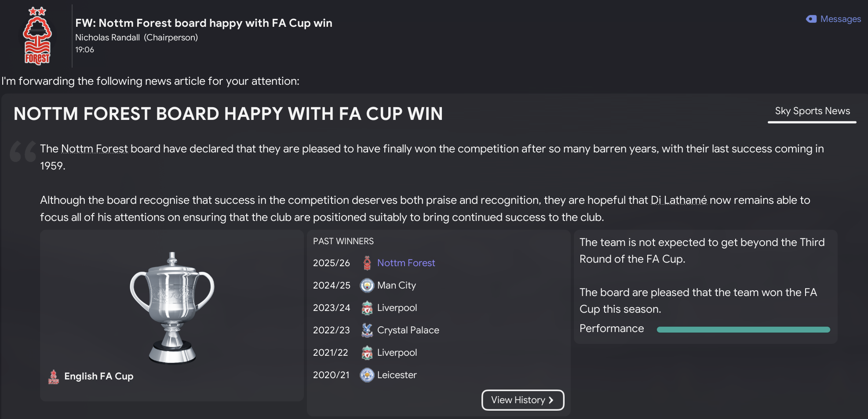Click the Leicester club badge
Image resolution: width=868 pixels, height=419 pixels.
pos(367,375)
